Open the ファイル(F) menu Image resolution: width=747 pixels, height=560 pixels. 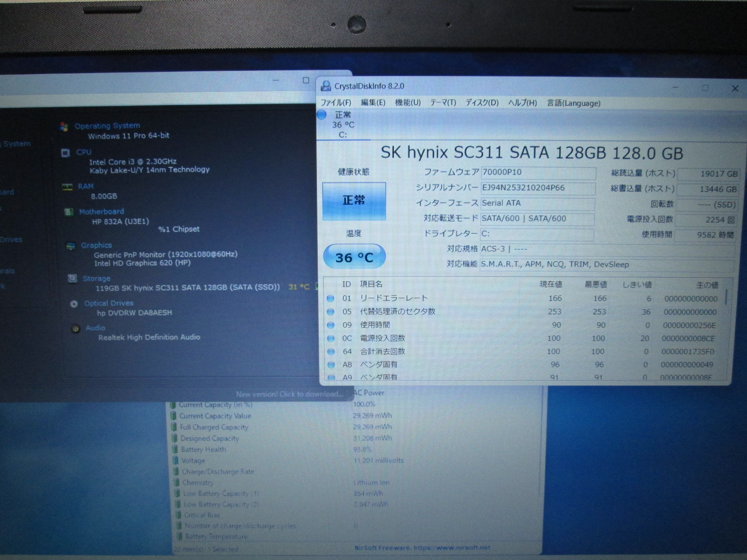tap(336, 103)
